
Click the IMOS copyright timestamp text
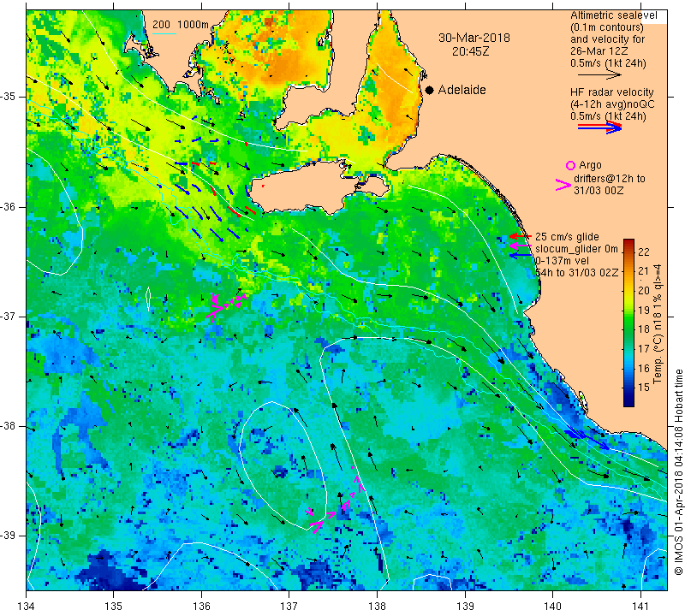(678, 471)
